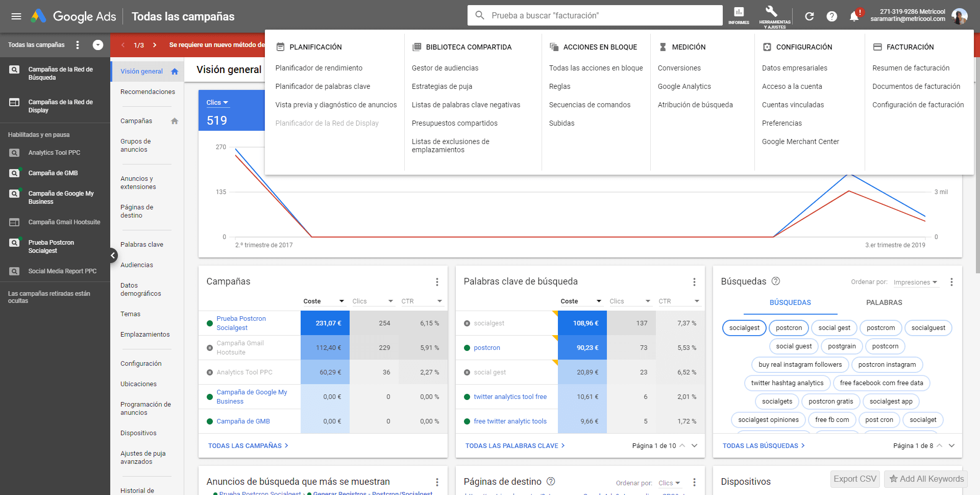Toggle status dot of Prueba Postcron Socialgest campaign
This screenshot has height=495, width=980.
pyautogui.click(x=209, y=323)
